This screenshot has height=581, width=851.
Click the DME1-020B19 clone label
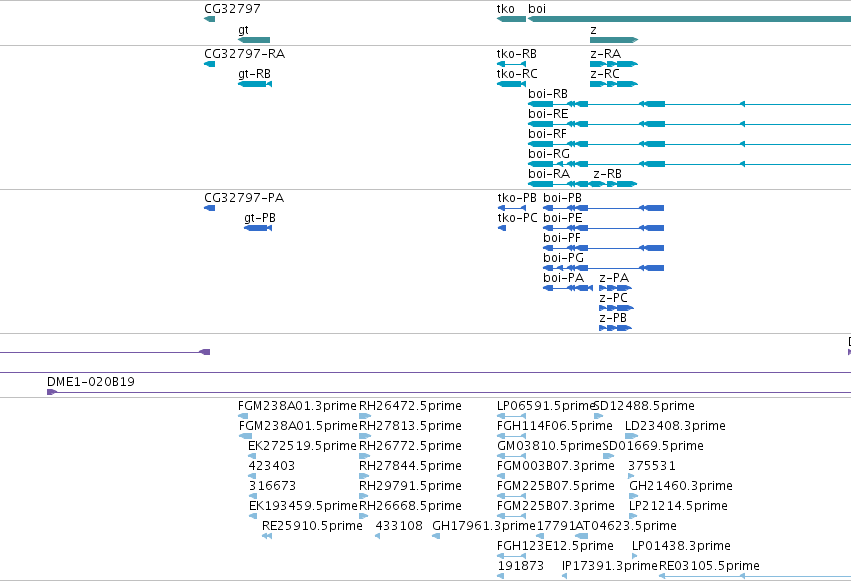coord(91,382)
